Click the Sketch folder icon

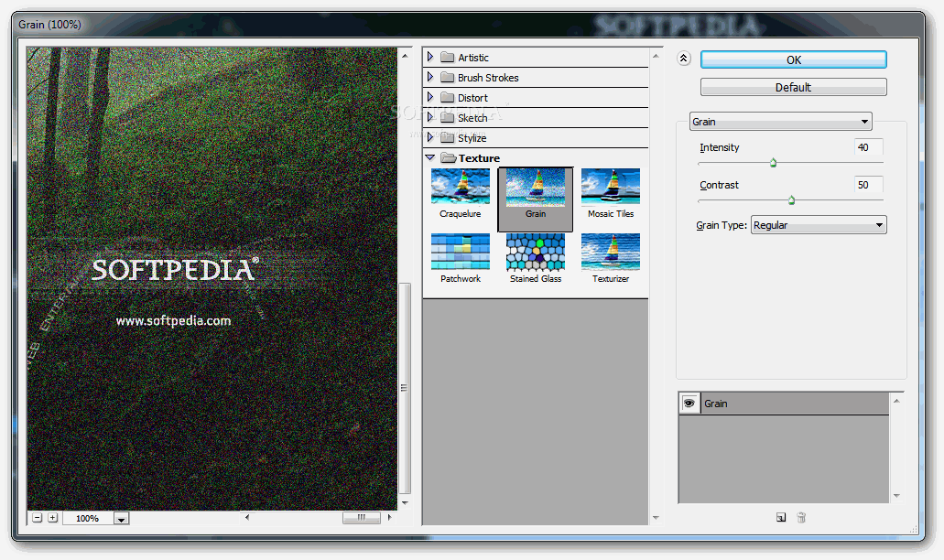click(448, 117)
